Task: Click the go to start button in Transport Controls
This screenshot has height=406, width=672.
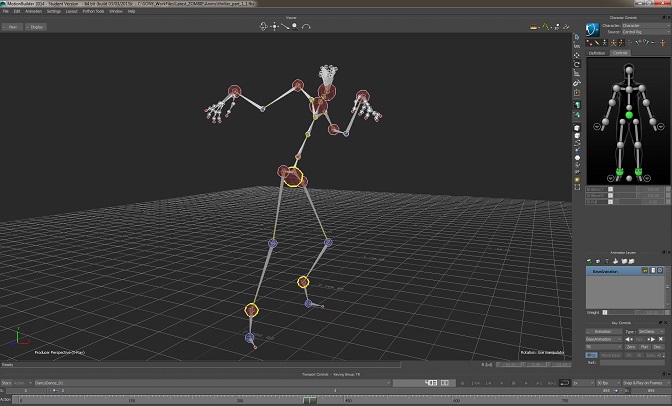Action: click(475, 383)
